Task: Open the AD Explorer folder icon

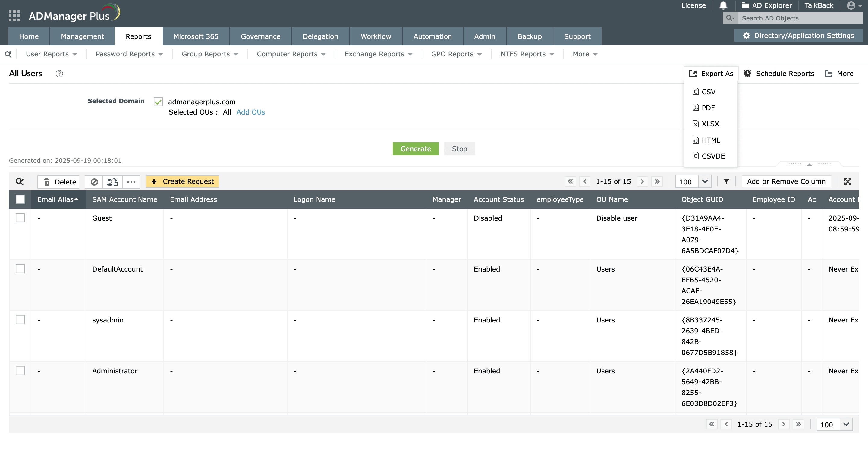Action: click(745, 5)
